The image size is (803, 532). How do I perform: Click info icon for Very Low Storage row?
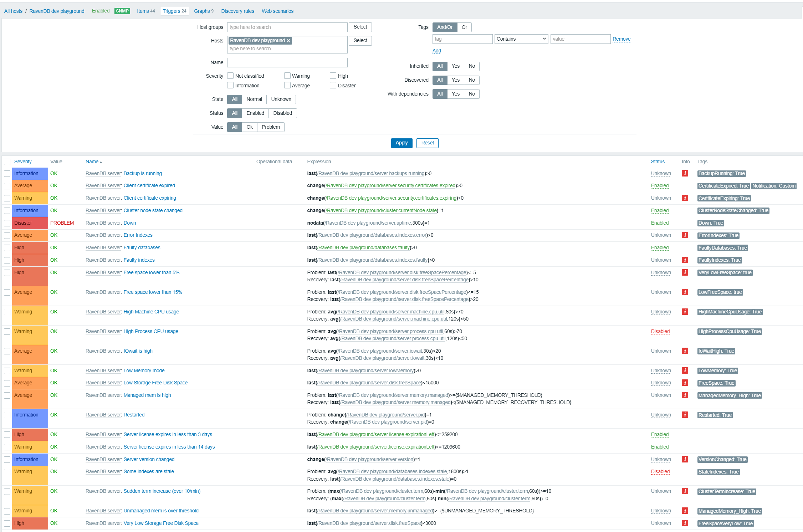pos(685,523)
